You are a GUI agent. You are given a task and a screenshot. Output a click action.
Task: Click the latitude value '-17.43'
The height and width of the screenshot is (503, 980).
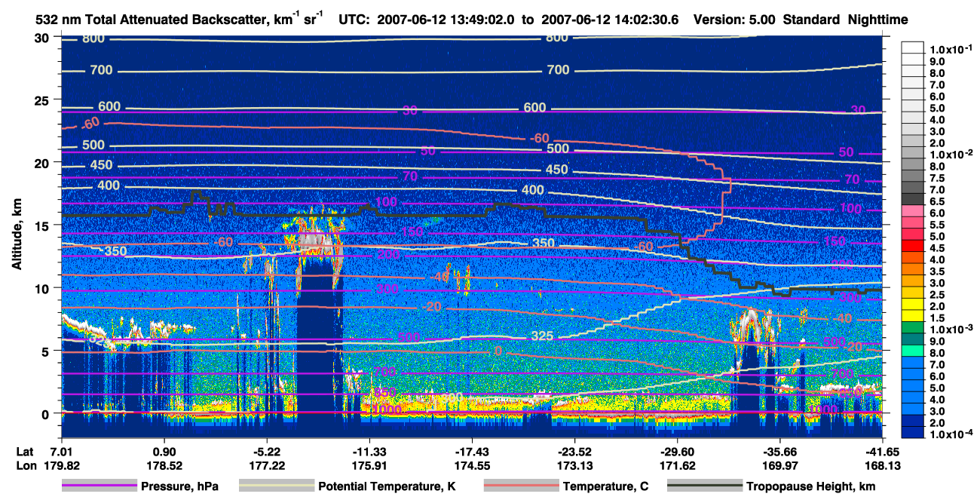click(x=472, y=451)
